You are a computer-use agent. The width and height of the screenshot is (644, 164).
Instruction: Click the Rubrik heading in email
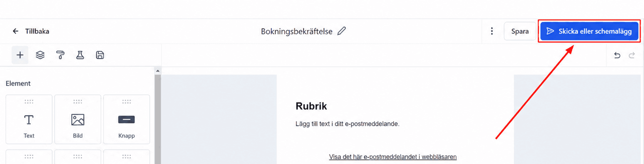coord(311,106)
